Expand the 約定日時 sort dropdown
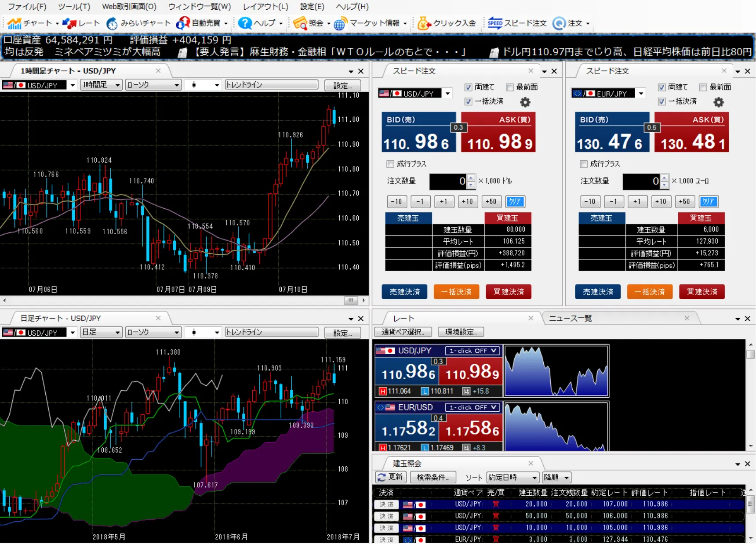756x544 pixels. click(512, 478)
